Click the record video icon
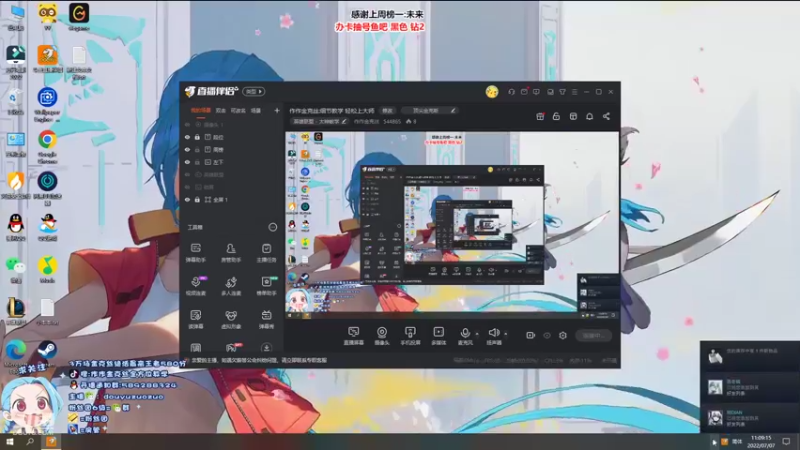The image size is (800, 450). pos(530,335)
